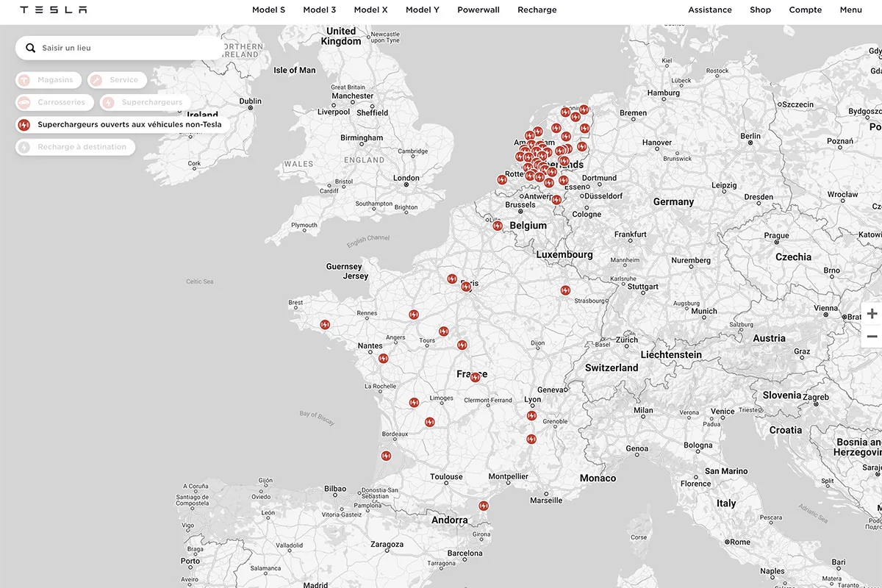Image resolution: width=882 pixels, height=588 pixels.
Task: Toggle the Service filter
Action: pos(117,80)
